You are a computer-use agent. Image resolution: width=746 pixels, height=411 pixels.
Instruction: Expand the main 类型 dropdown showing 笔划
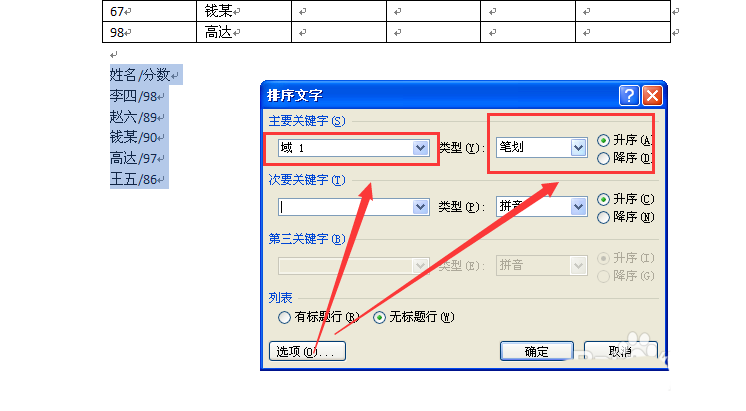tap(577, 148)
